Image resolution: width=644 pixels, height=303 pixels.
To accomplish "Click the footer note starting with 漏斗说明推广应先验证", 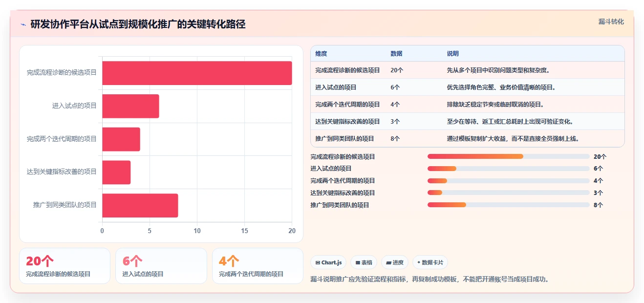I will [x=430, y=280].
